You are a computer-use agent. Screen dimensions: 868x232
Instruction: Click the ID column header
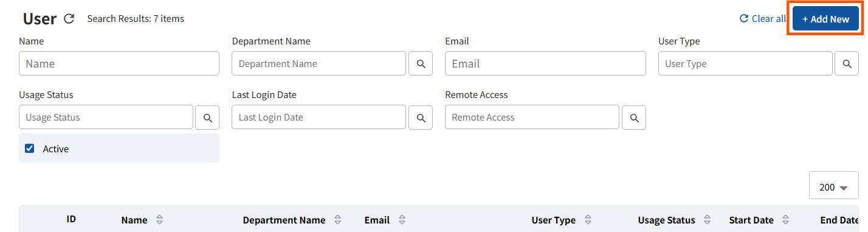click(x=71, y=219)
